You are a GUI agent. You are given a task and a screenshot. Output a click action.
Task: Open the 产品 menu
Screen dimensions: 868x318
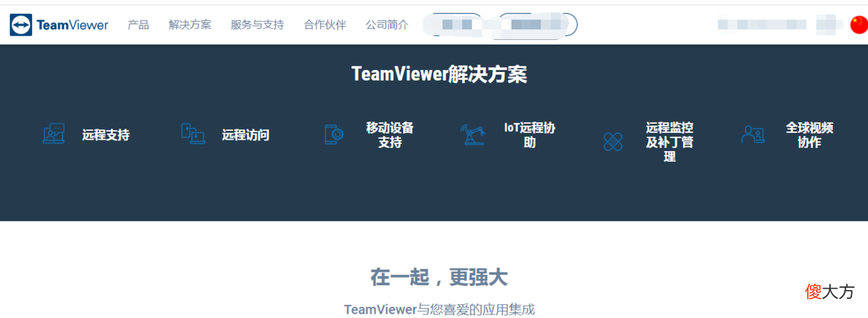tap(138, 24)
